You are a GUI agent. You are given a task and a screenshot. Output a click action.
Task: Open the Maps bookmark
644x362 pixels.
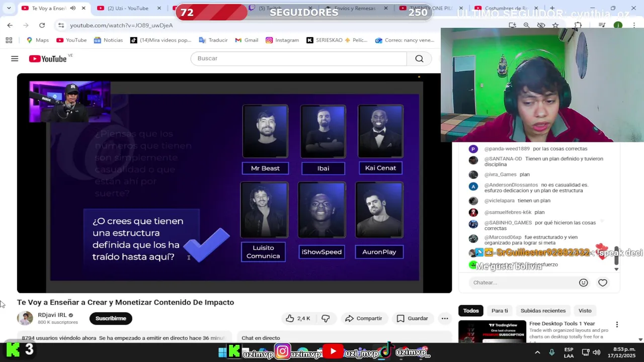click(x=38, y=40)
